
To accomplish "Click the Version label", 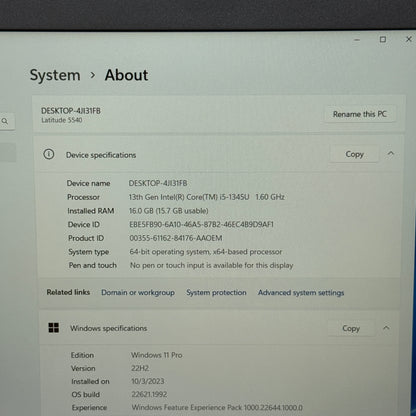I will point(83,368).
